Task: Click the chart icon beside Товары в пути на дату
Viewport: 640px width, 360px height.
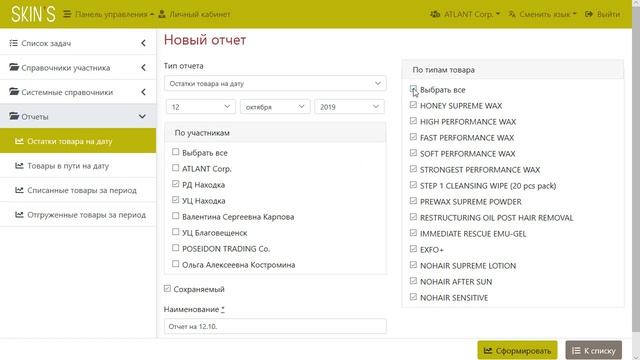Action: pos(19,166)
